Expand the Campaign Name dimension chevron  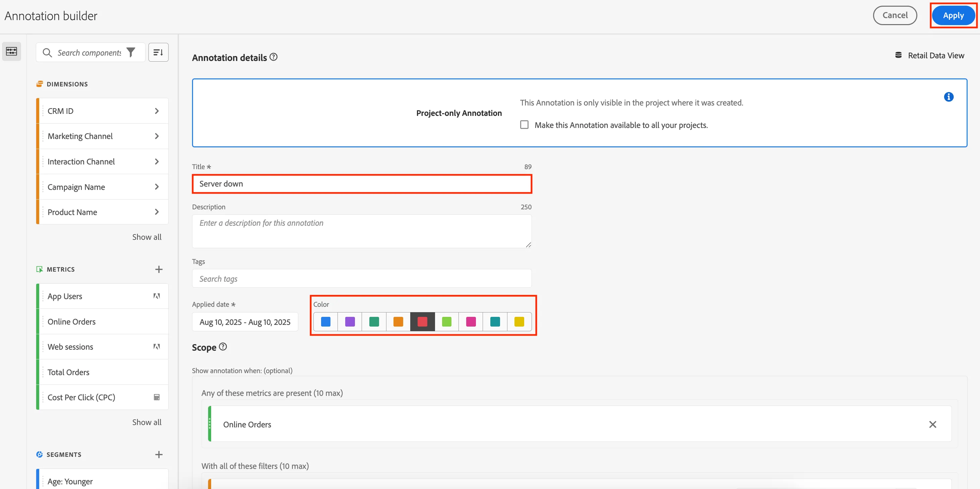(157, 187)
